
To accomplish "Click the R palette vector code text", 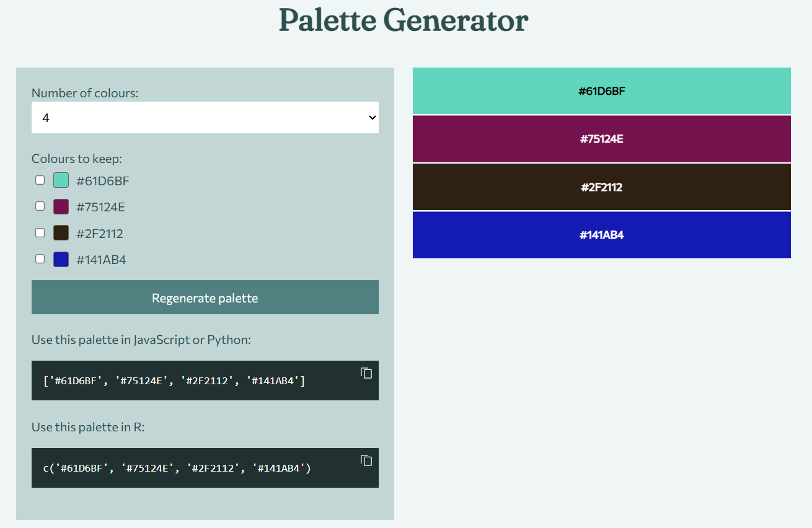I will tap(177, 468).
